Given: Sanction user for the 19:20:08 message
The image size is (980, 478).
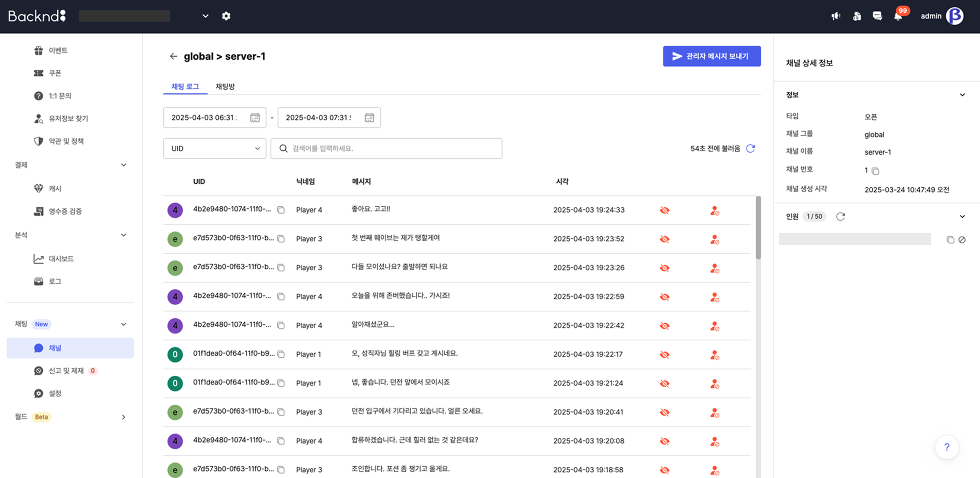Looking at the screenshot, I should (x=715, y=441).
